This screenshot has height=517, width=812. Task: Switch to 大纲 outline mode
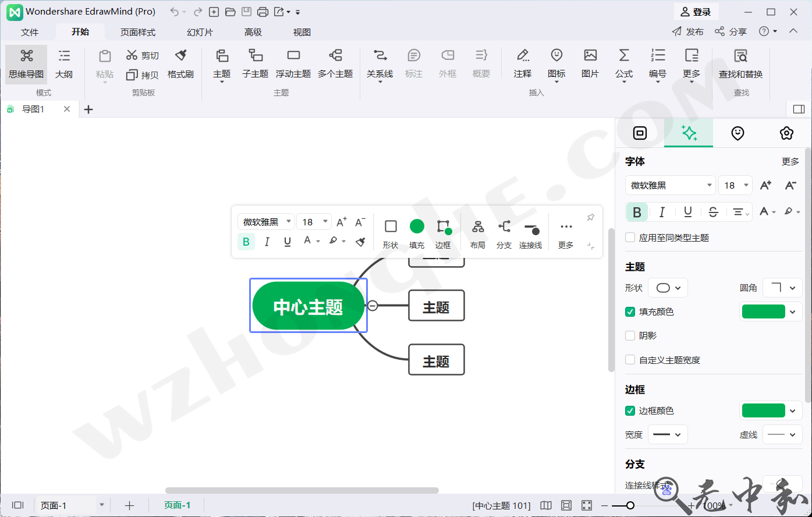click(64, 63)
